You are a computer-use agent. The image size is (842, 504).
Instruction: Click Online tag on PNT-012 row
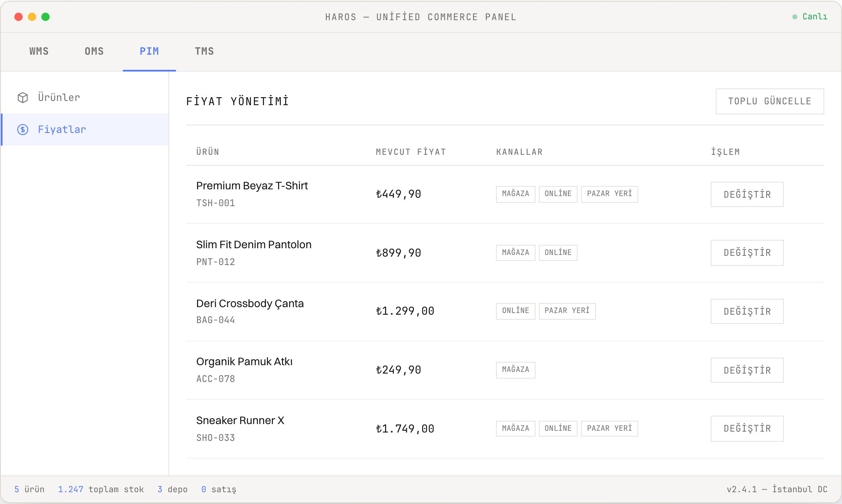(558, 253)
